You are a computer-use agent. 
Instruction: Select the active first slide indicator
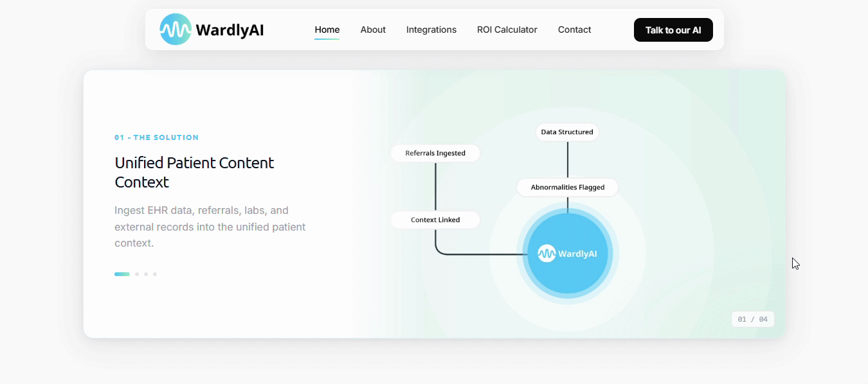point(122,274)
